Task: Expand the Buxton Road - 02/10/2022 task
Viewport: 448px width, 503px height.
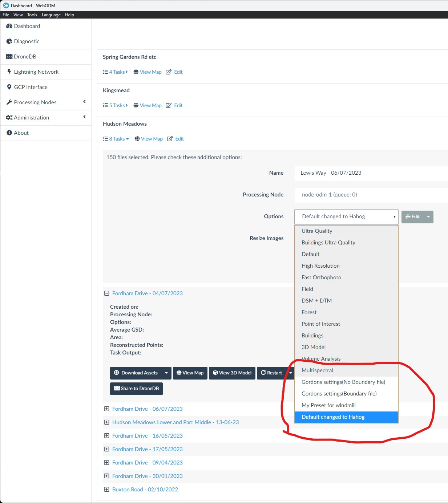Action: pyautogui.click(x=106, y=489)
